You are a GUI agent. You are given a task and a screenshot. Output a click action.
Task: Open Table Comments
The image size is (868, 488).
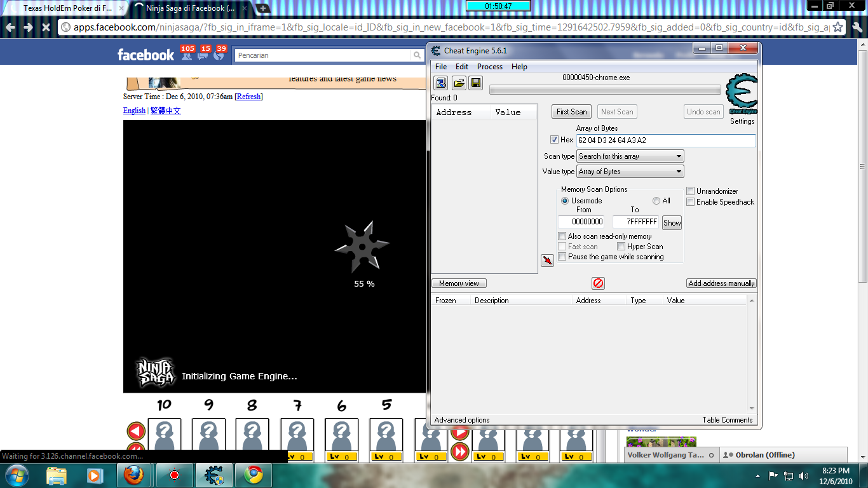[727, 420]
